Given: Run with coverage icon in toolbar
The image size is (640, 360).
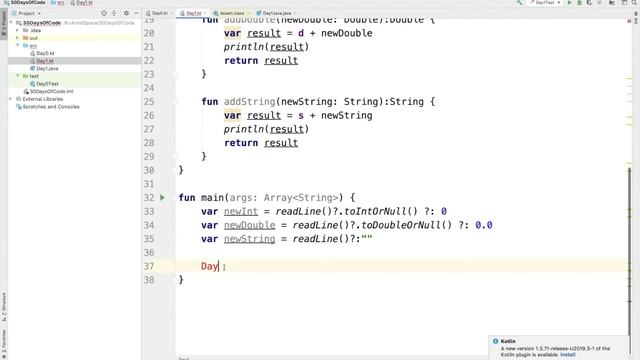Looking at the screenshot, I should tap(589, 2).
